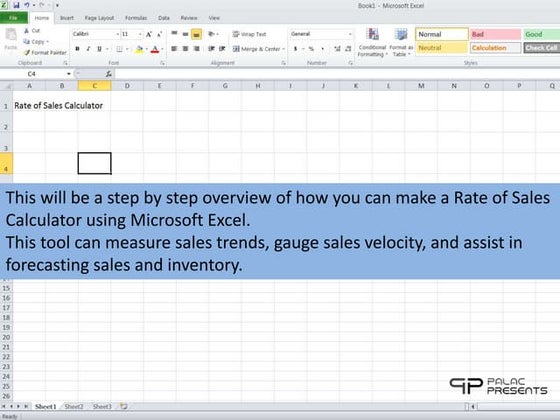Click the text orientation icon
This screenshot has height=420, width=560.
point(211,34)
